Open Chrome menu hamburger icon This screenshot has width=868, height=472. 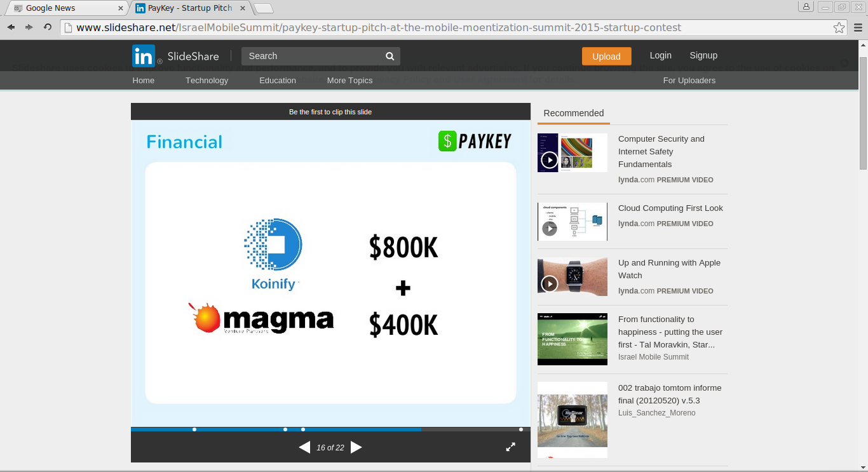(x=858, y=27)
